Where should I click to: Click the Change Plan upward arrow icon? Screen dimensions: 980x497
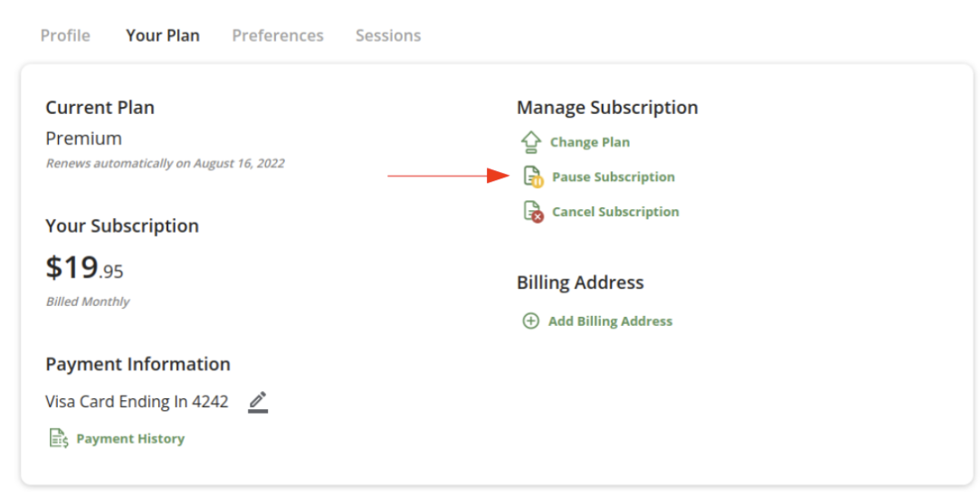[530, 142]
